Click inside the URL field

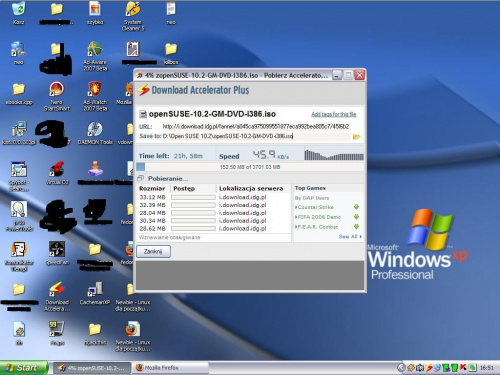pyautogui.click(x=256, y=126)
